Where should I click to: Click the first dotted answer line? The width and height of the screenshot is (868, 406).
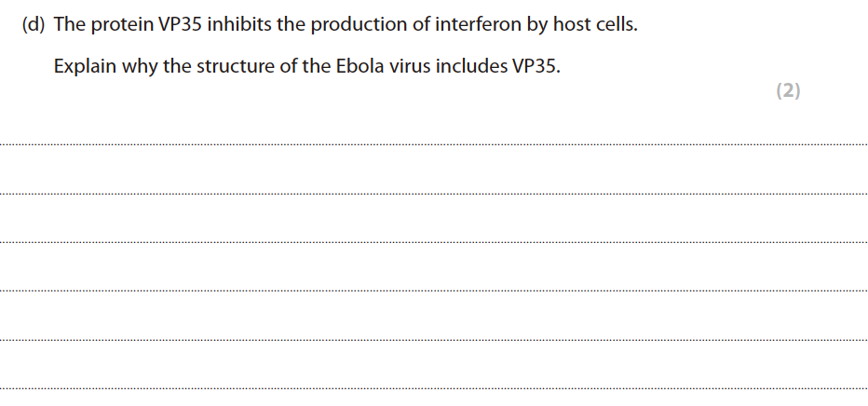[434, 144]
